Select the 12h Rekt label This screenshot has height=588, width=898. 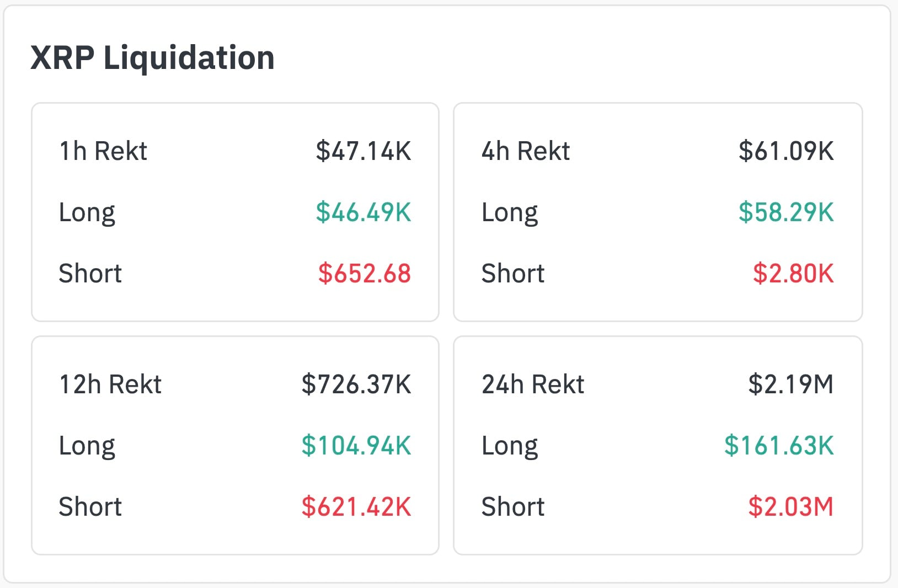(110, 384)
